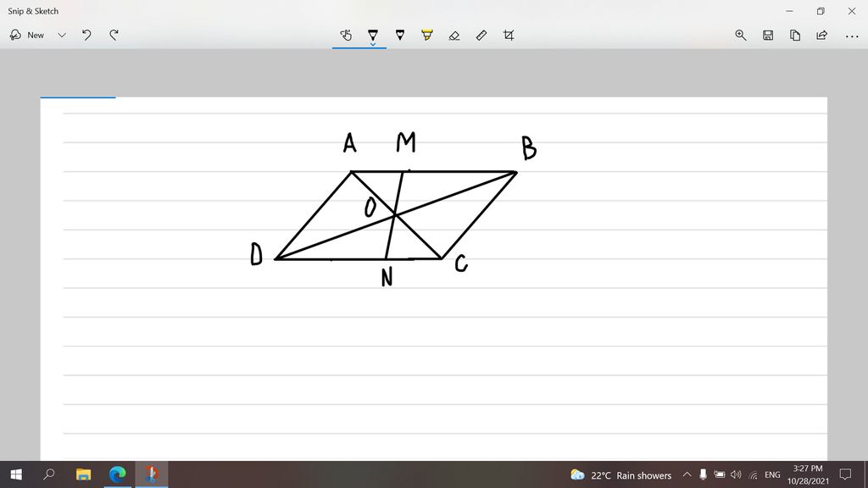Viewport: 868px width, 488px height.
Task: Select the Ballpoint pen tool
Action: pos(373,34)
